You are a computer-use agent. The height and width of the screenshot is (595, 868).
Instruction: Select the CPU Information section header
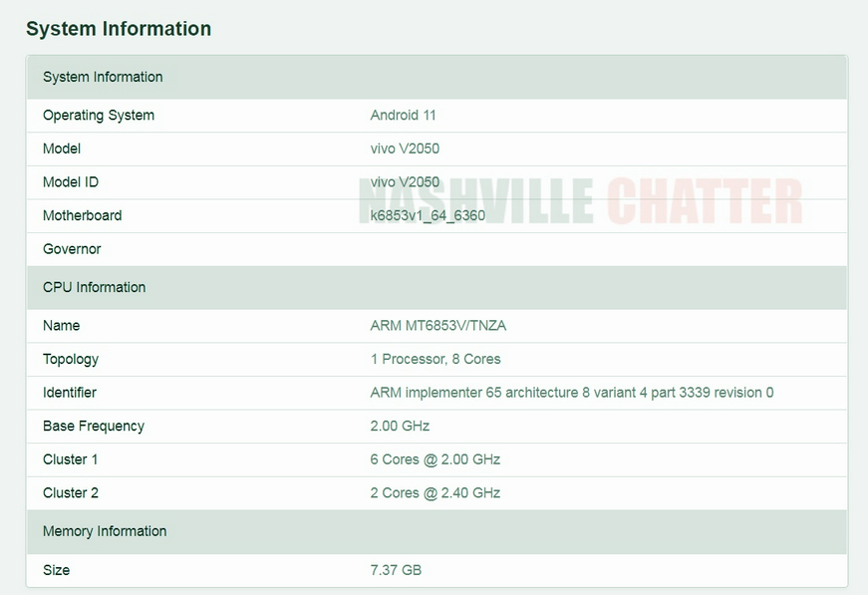94,287
